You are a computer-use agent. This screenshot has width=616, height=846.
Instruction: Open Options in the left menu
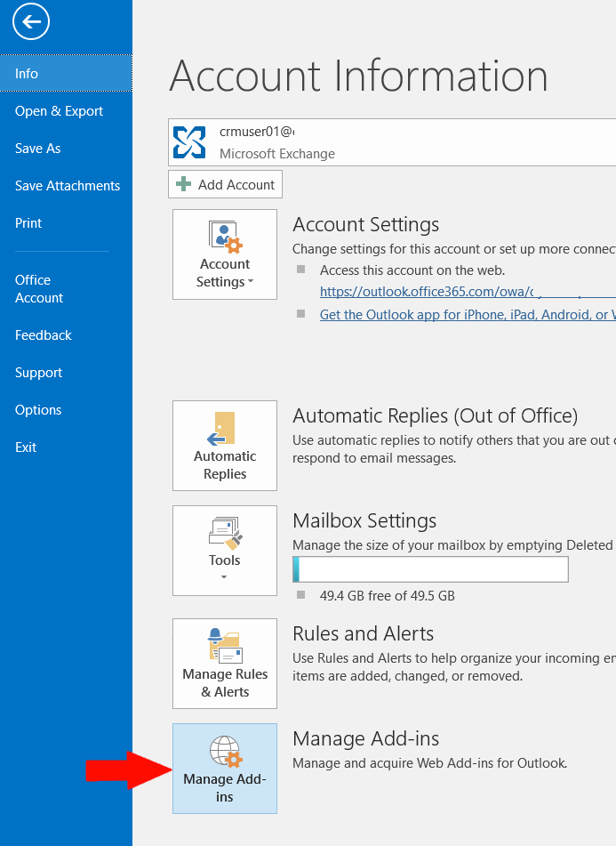tap(38, 410)
